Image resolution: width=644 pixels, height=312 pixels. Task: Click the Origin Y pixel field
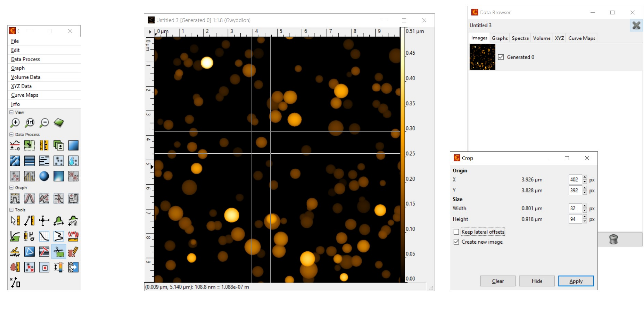pos(575,191)
